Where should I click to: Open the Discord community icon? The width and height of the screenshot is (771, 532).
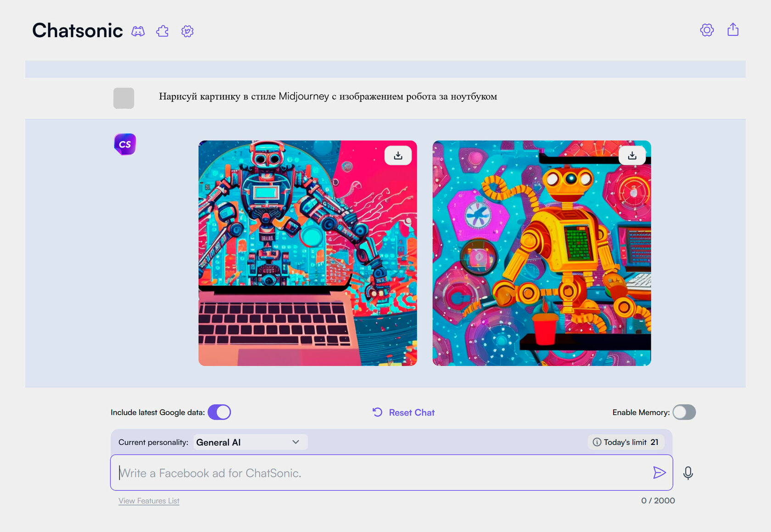tap(138, 31)
